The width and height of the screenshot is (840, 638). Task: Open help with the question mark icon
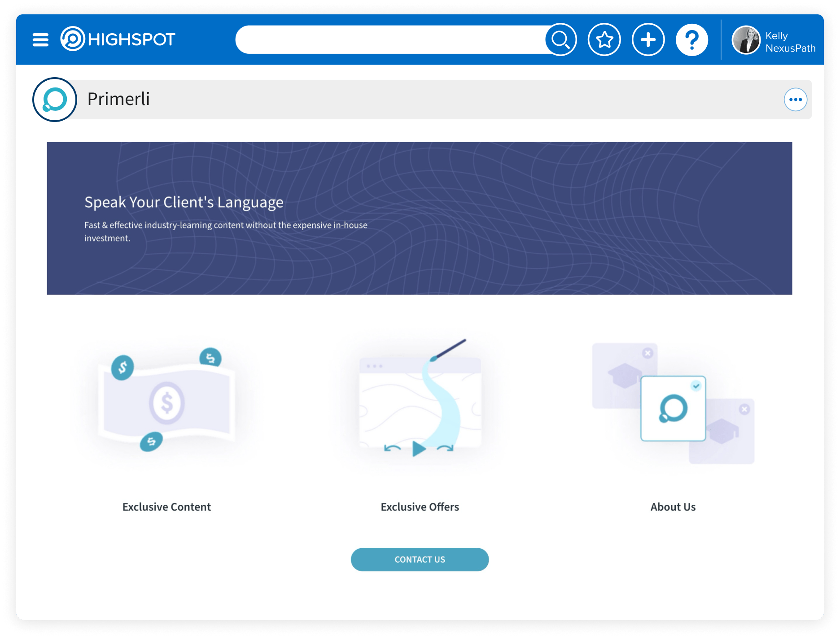pos(692,39)
